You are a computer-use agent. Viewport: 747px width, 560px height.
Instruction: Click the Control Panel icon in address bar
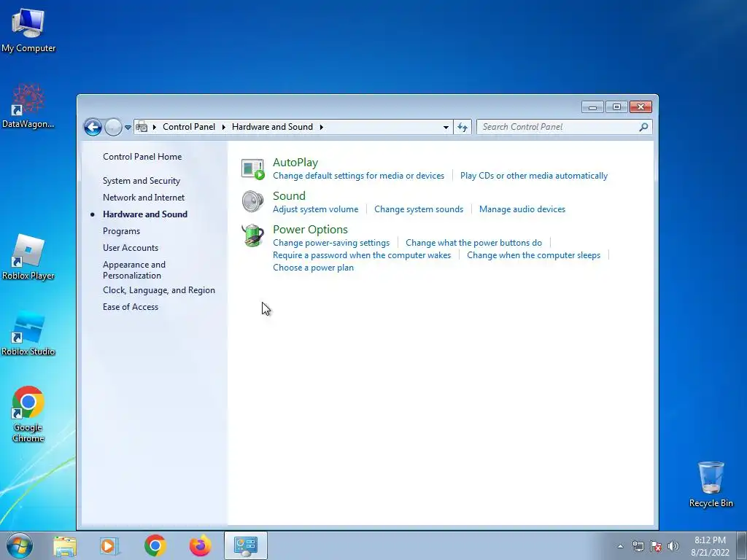[x=142, y=127]
